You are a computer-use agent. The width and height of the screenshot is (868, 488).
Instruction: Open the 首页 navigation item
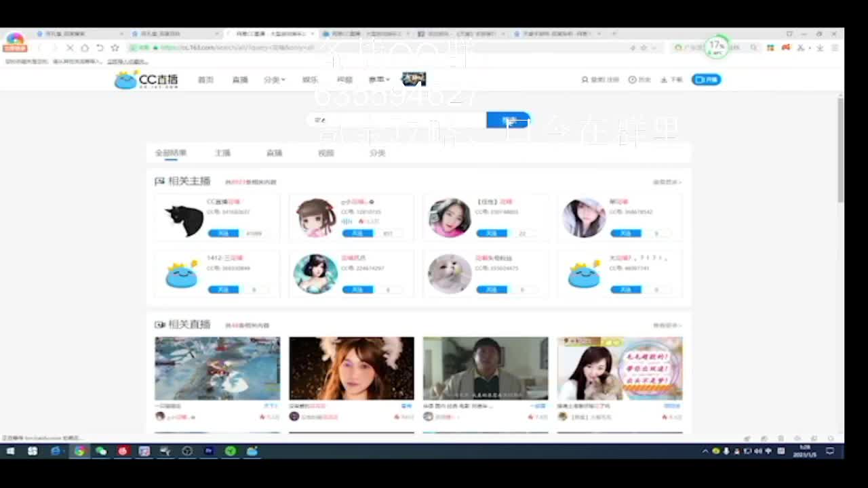click(x=205, y=79)
